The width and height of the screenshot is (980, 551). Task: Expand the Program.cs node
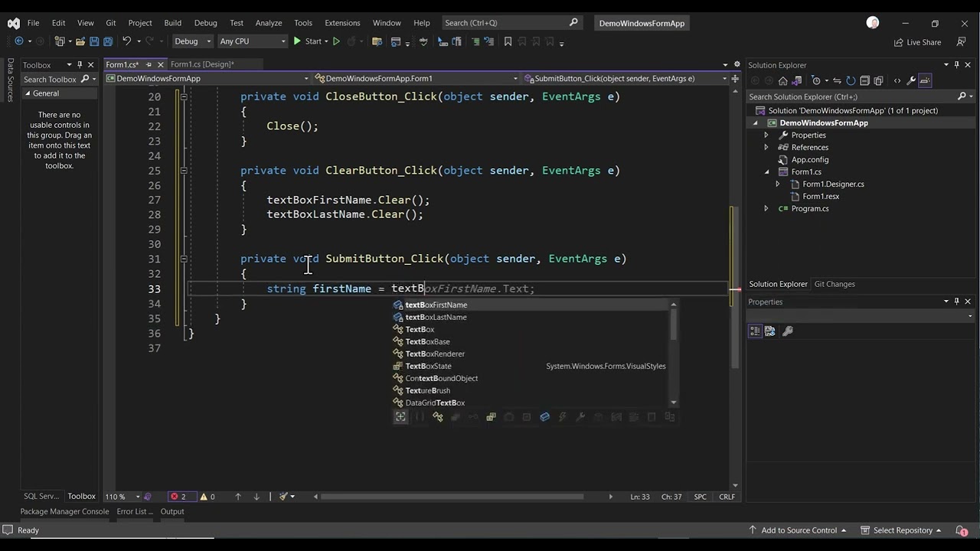[766, 208]
